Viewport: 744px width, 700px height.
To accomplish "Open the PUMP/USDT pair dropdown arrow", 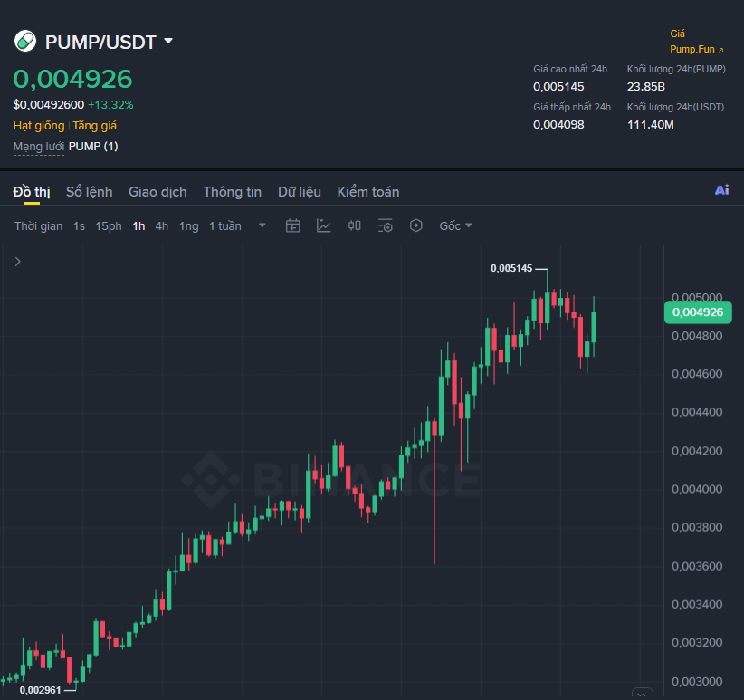I will (168, 42).
